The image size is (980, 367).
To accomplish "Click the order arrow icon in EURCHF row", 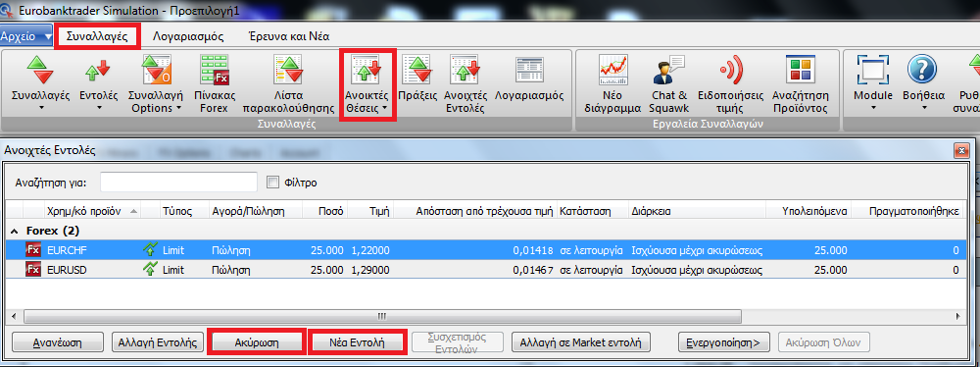I will pyautogui.click(x=149, y=250).
